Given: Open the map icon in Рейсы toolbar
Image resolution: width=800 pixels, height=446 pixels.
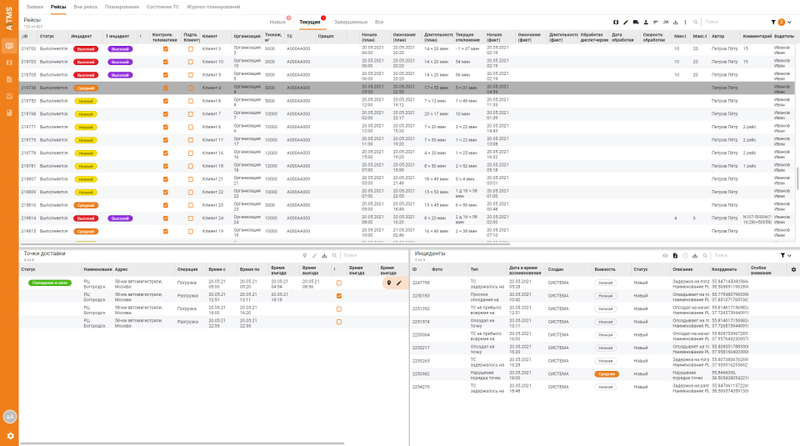Looking at the screenshot, I should pyautogui.click(x=616, y=22).
